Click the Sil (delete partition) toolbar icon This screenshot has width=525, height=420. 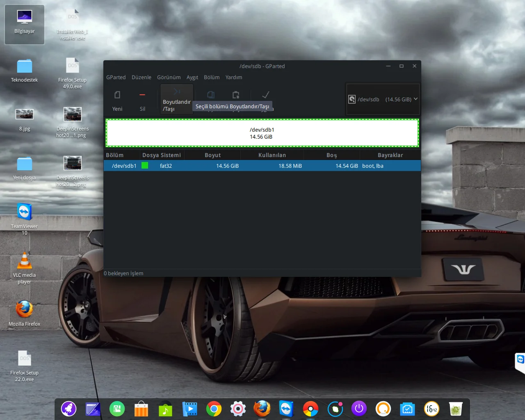pyautogui.click(x=142, y=96)
